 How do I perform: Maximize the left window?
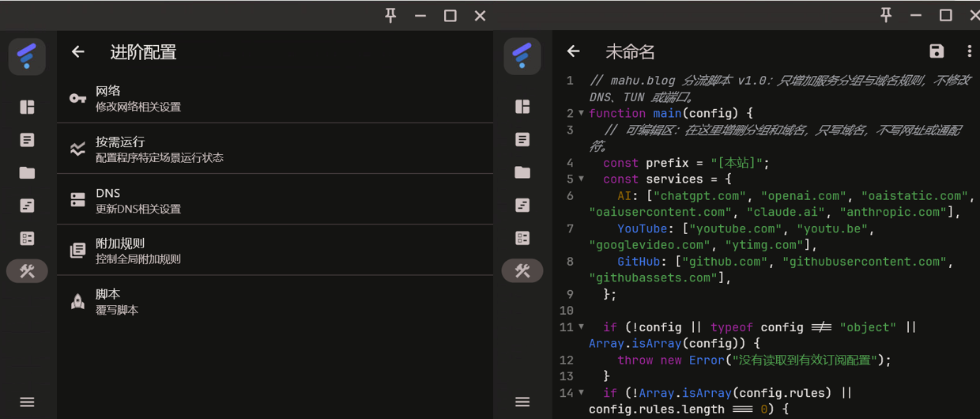(x=450, y=15)
